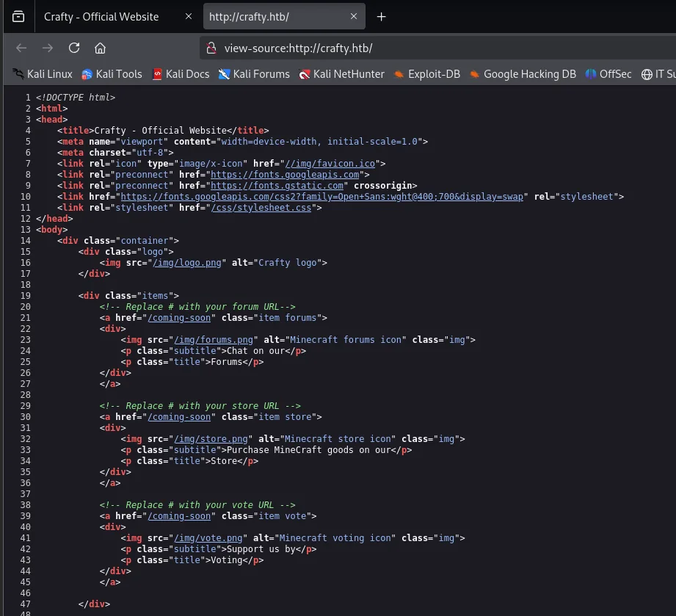
Task: Click the meta charset 'utf-8' value
Action: [150, 153]
